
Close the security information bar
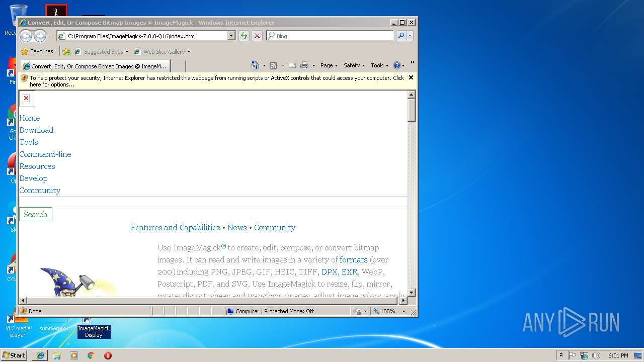pos(411,77)
